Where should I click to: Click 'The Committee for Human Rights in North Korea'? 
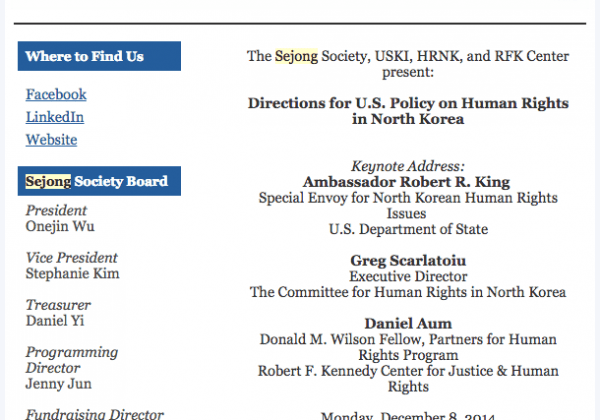coord(408,293)
